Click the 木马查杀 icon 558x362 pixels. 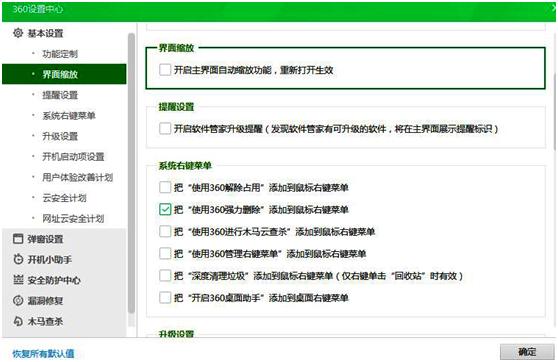tap(18, 321)
